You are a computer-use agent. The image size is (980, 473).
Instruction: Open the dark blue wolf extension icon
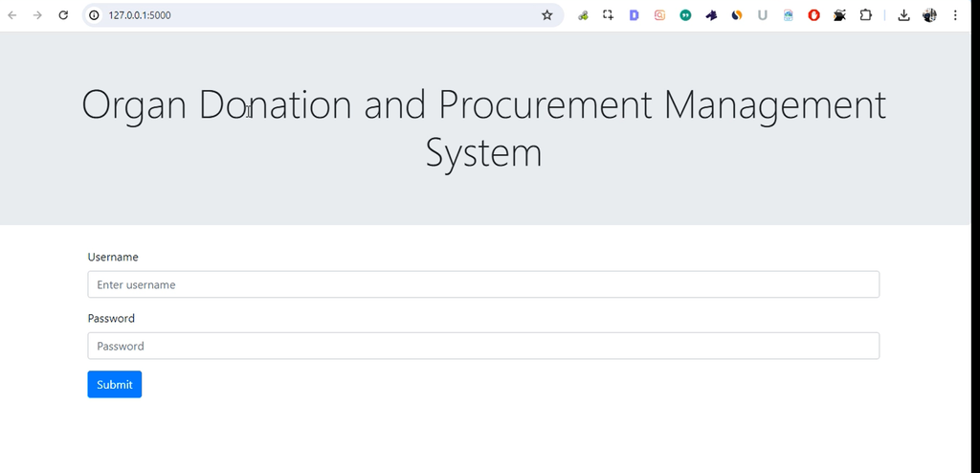711,15
